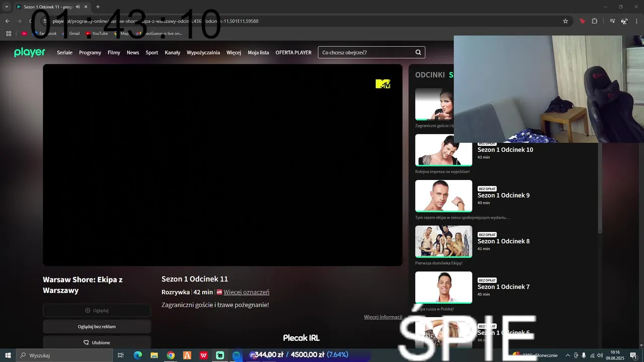Open the Windows Start menu
The height and width of the screenshot is (362, 644).
pos(8,355)
